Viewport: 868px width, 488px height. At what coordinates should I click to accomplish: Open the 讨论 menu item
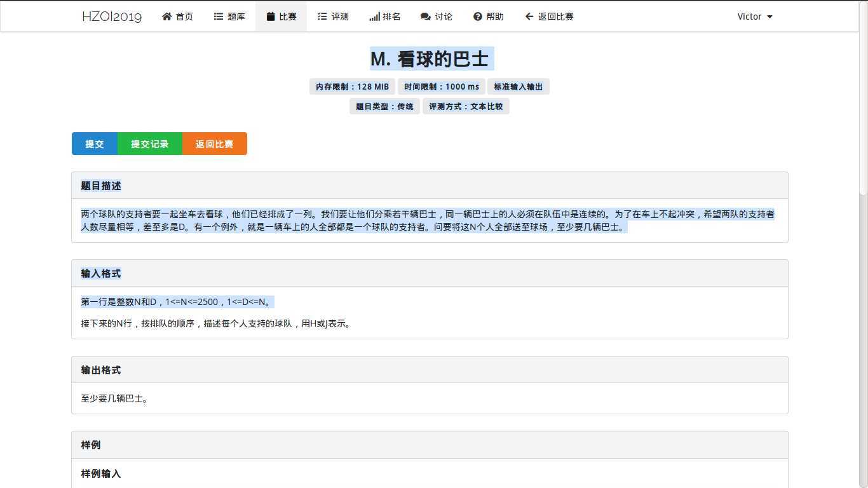437,17
